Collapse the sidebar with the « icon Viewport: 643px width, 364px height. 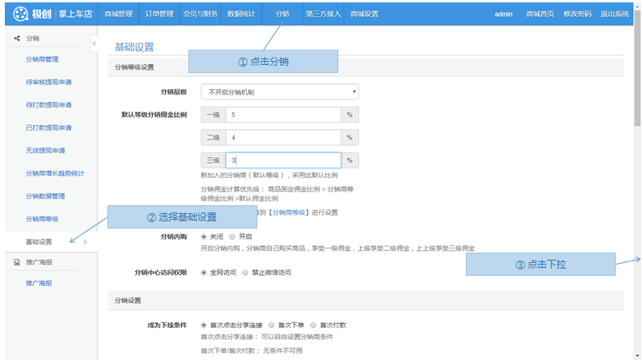point(94,43)
